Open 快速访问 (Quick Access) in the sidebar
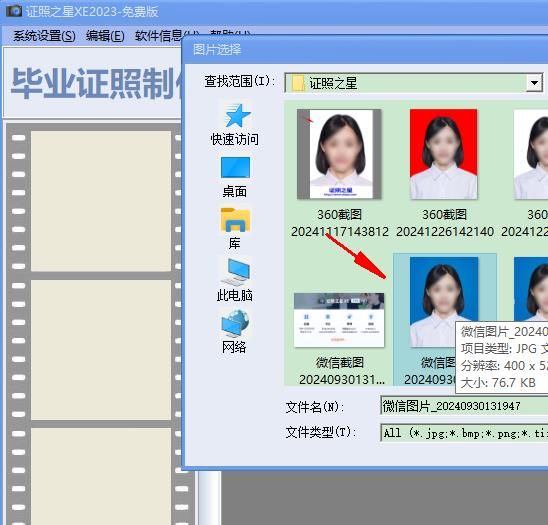The height and width of the screenshot is (525, 548). click(235, 125)
